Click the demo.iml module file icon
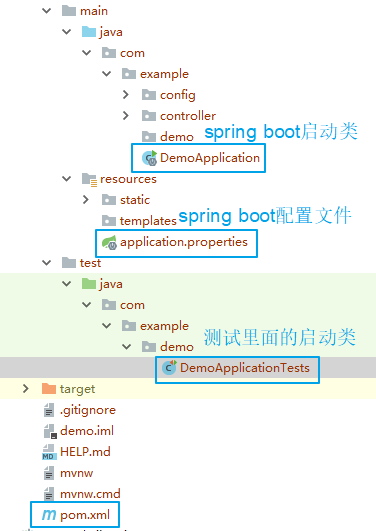 tap(50, 431)
